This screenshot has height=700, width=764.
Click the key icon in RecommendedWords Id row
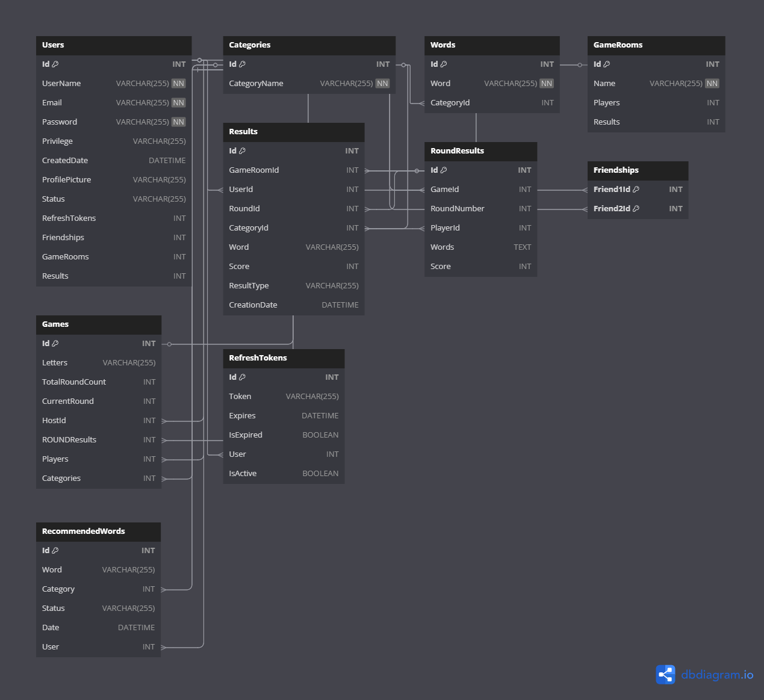[x=55, y=551]
